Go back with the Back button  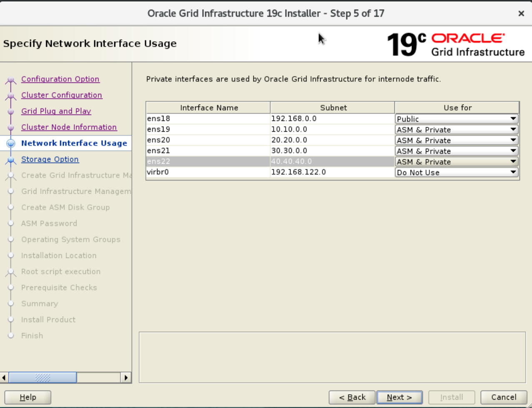[x=352, y=397]
